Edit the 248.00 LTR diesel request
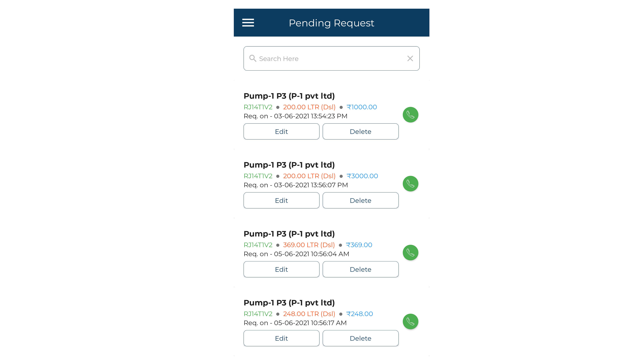The image size is (633, 364). tap(281, 338)
